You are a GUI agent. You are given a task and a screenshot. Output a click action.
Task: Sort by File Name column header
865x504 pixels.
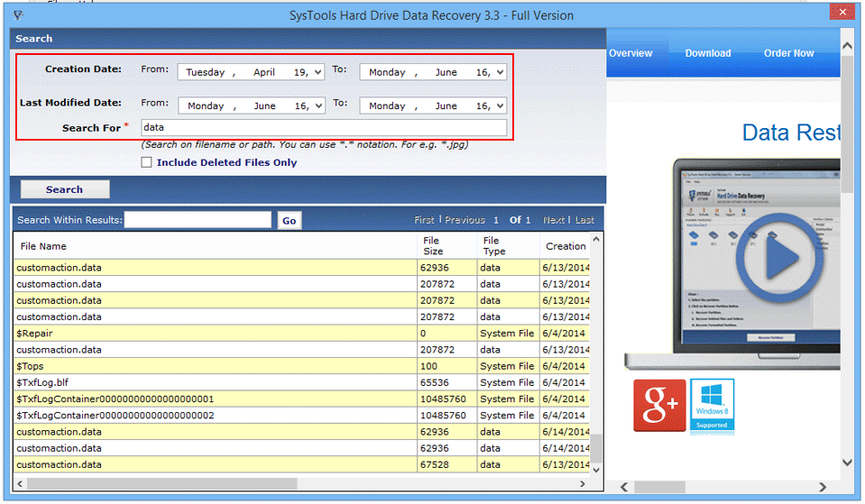(216, 246)
